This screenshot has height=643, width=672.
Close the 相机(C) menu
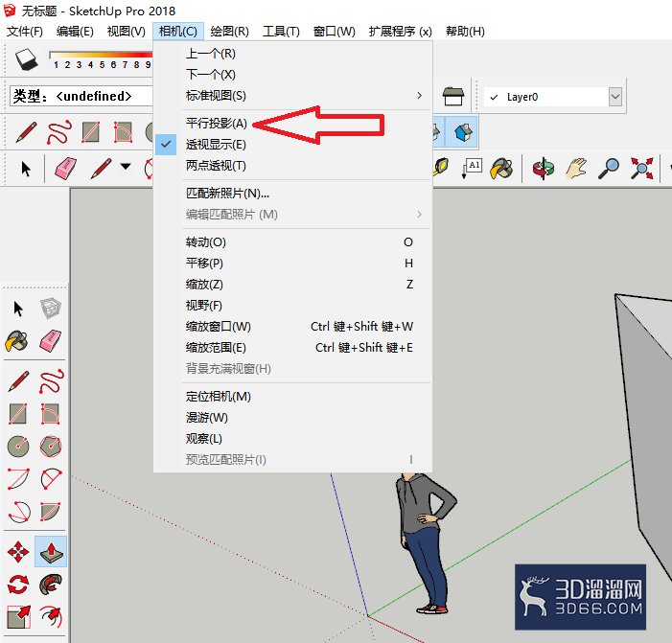click(178, 32)
